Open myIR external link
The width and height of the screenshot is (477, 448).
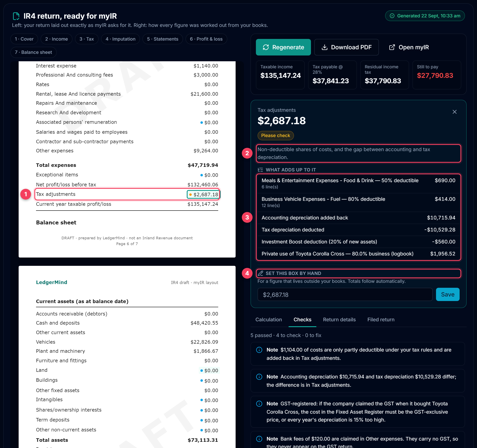(409, 47)
